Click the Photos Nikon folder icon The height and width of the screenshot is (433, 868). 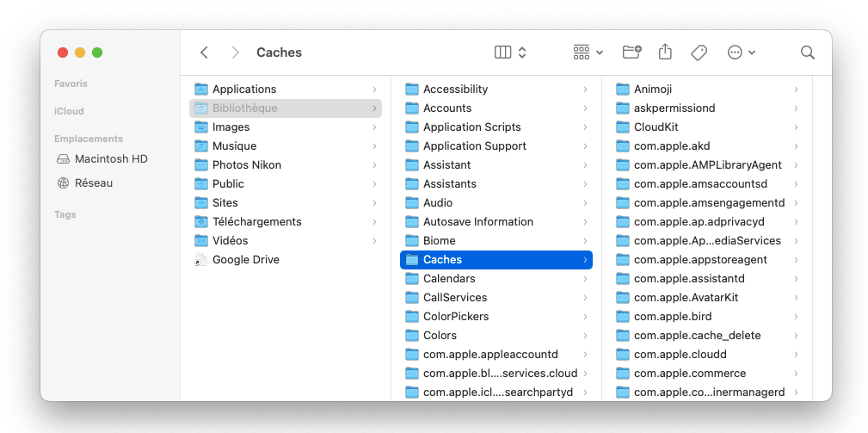click(x=201, y=165)
